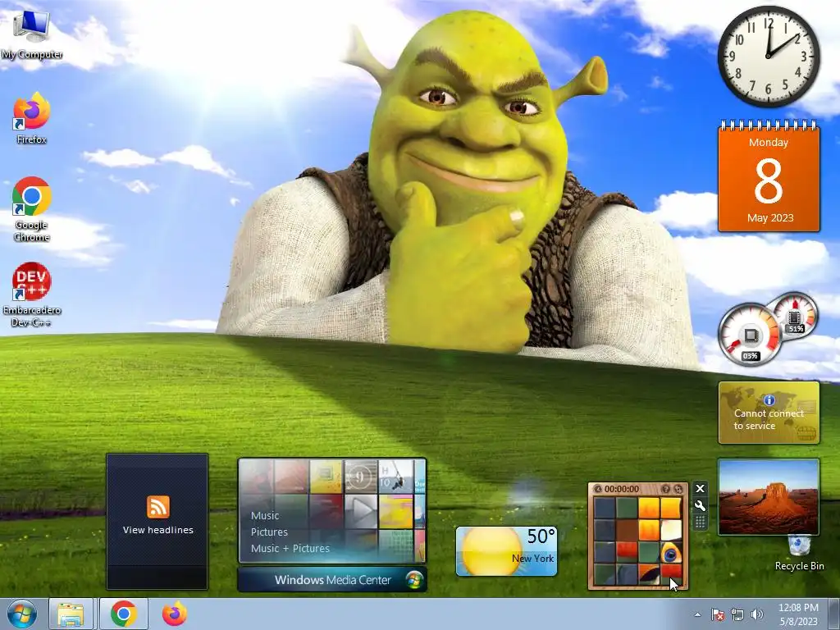Click the puzzle timer pause icon
The height and width of the screenshot is (630, 840).
click(x=598, y=489)
